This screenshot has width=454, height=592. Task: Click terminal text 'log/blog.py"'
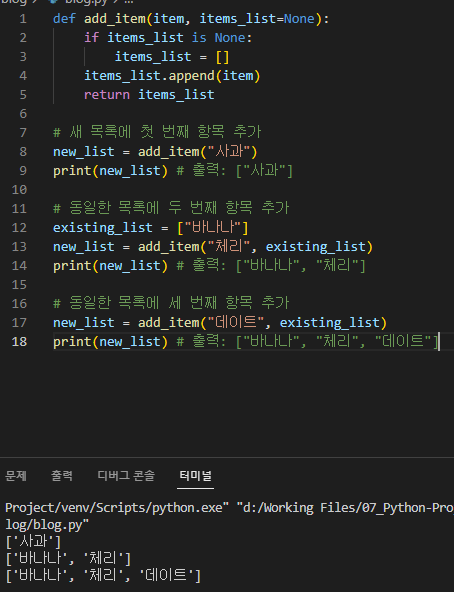tap(47, 525)
